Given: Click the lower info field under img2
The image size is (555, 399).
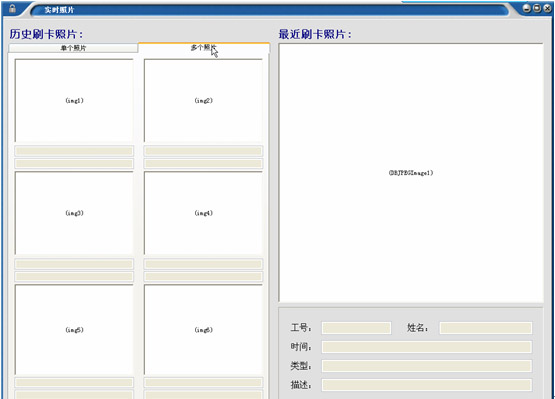Looking at the screenshot, I should pyautogui.click(x=204, y=164).
